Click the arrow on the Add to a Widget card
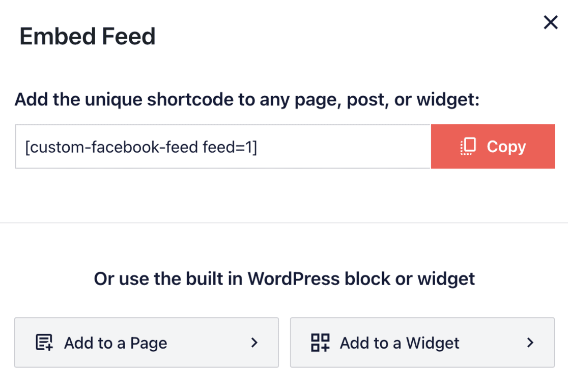The height and width of the screenshot is (392, 568). (531, 343)
